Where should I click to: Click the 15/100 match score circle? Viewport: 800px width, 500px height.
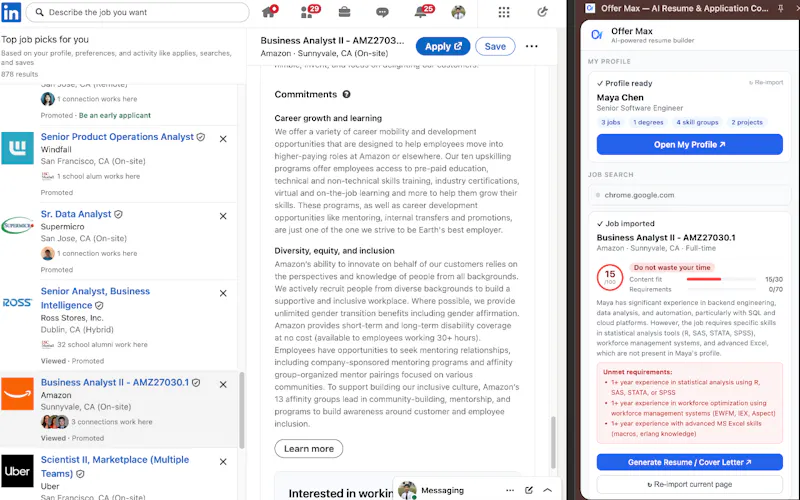(610, 278)
